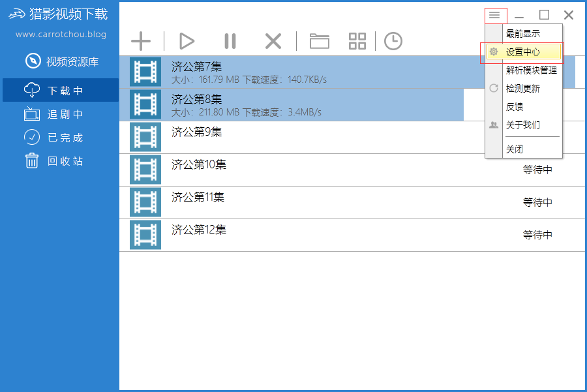The width and height of the screenshot is (587, 392).
Task: Click film thumbnail of 济公第10集
Action: click(145, 170)
